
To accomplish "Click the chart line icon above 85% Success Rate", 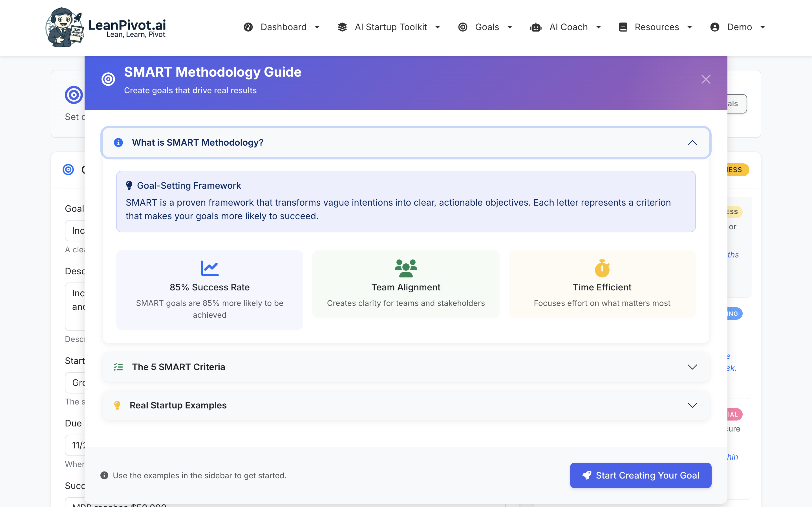I will pos(209,268).
